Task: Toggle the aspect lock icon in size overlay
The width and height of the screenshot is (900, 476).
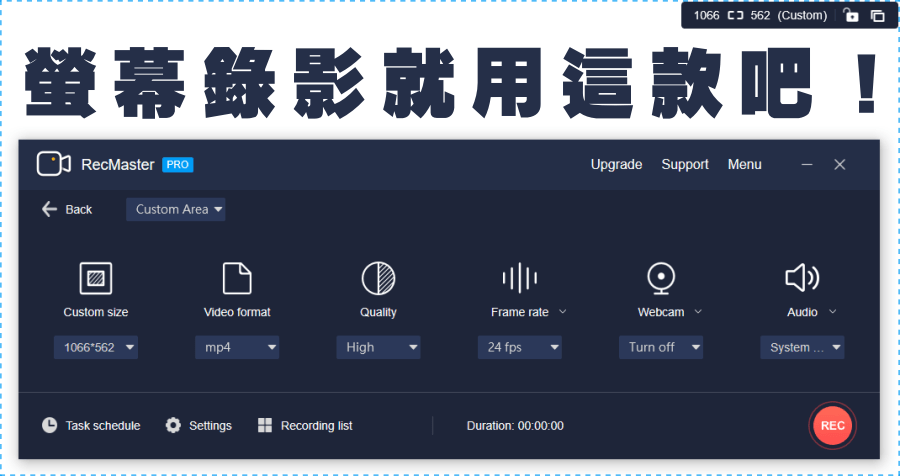Action: click(851, 16)
